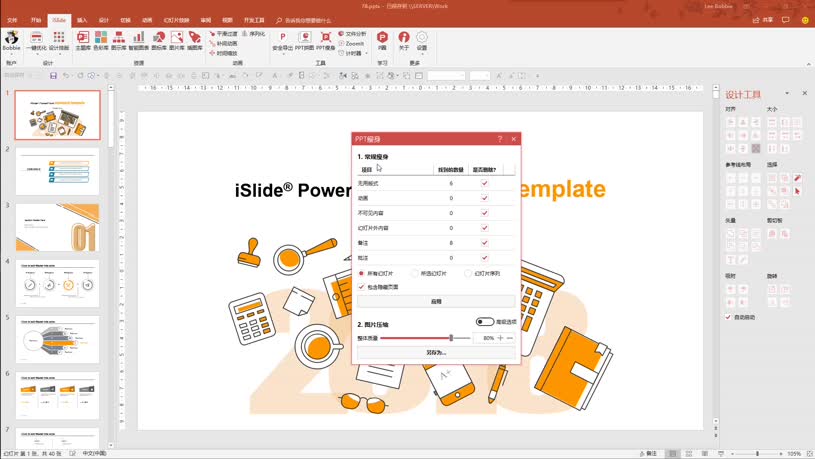Viewport: 815px width, 459px height.
Task: Toggle delete checkbox for 幻灯片外内容 row
Action: [484, 228]
